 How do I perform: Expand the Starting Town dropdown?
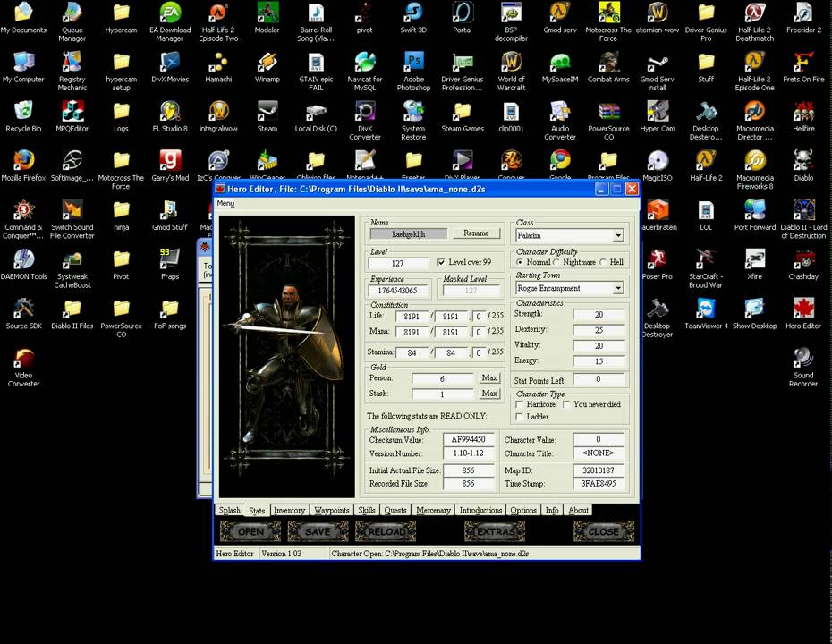coord(617,288)
